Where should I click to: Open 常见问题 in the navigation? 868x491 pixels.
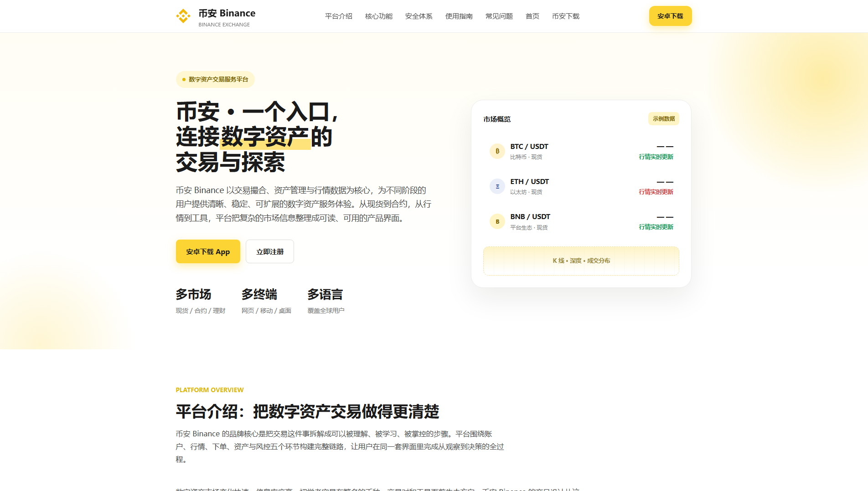(499, 16)
